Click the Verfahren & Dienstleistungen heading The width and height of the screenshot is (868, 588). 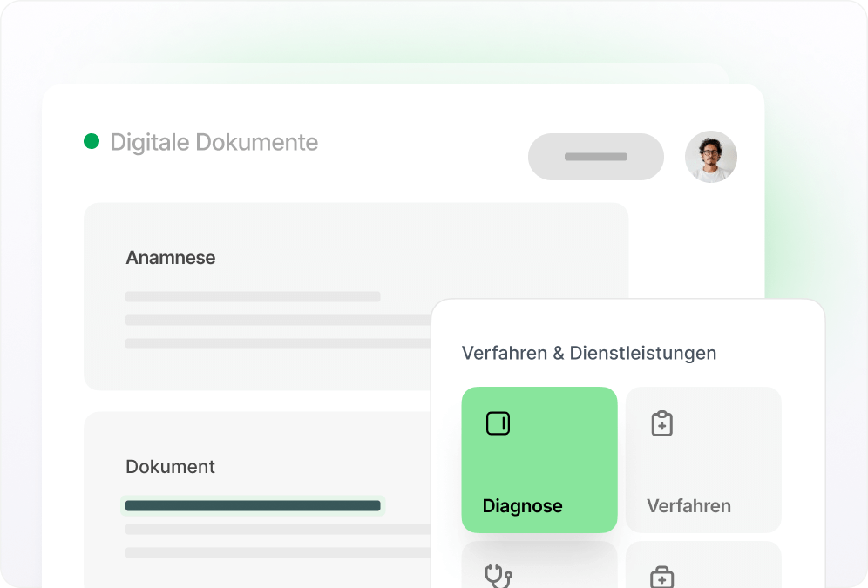(589, 353)
